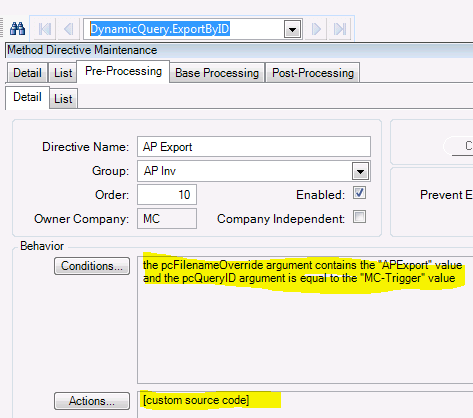Screen dimensions: 473x418
Task: Open the top-level Detail tab
Action: tap(27, 73)
